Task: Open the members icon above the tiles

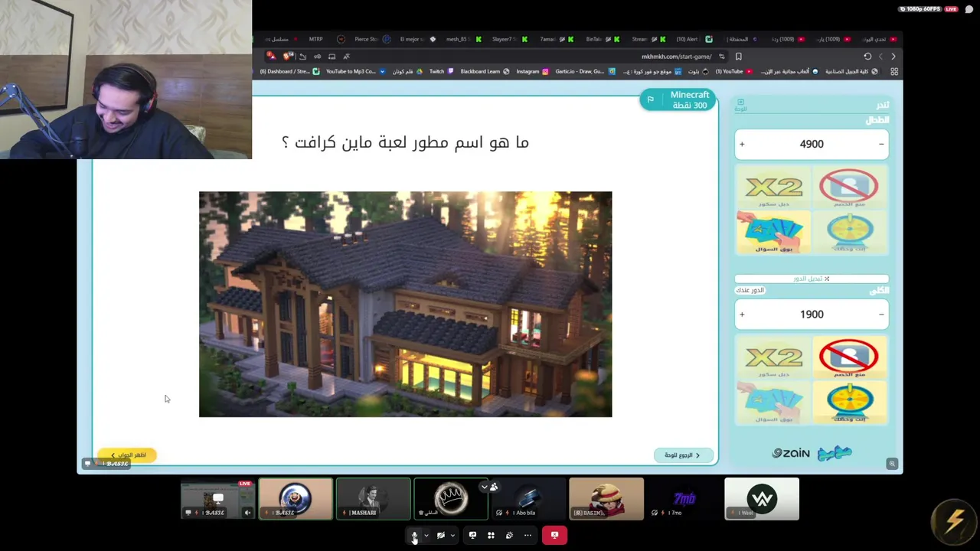Action: pos(494,487)
